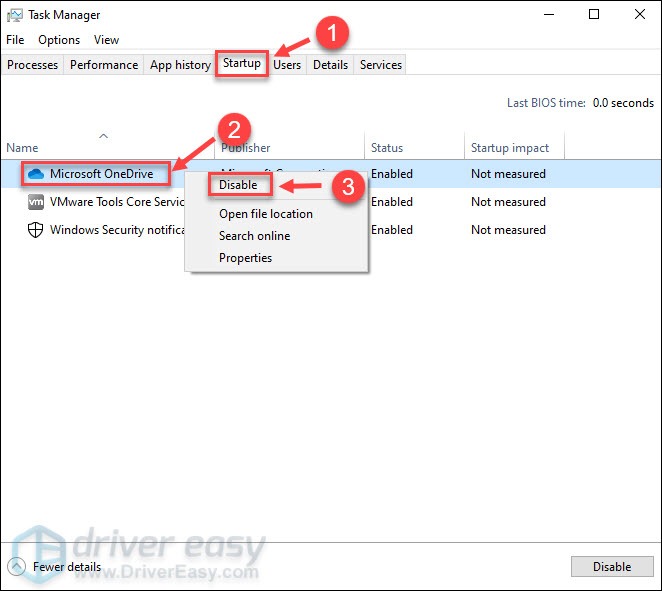Collapse with the Fewer details arrow icon

pyautogui.click(x=16, y=567)
